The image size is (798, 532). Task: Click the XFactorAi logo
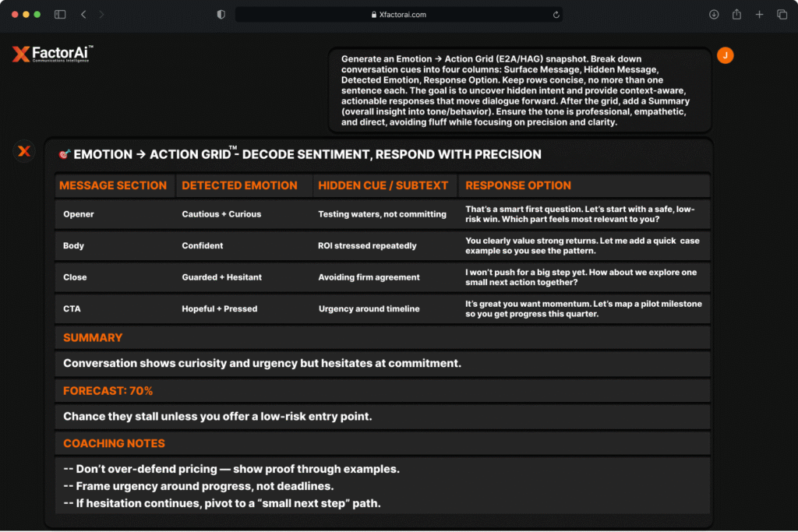(52, 54)
